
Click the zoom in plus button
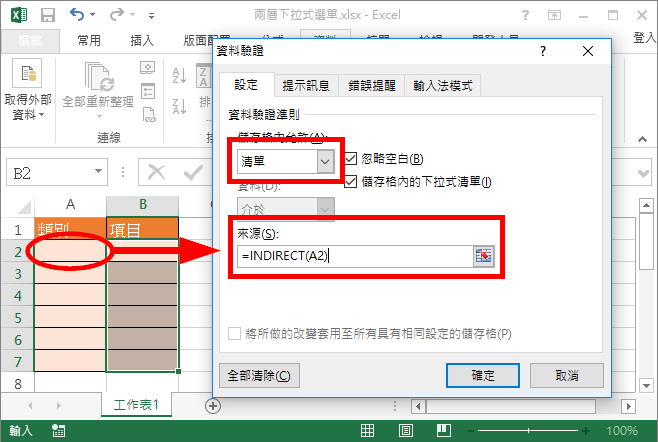click(x=586, y=431)
